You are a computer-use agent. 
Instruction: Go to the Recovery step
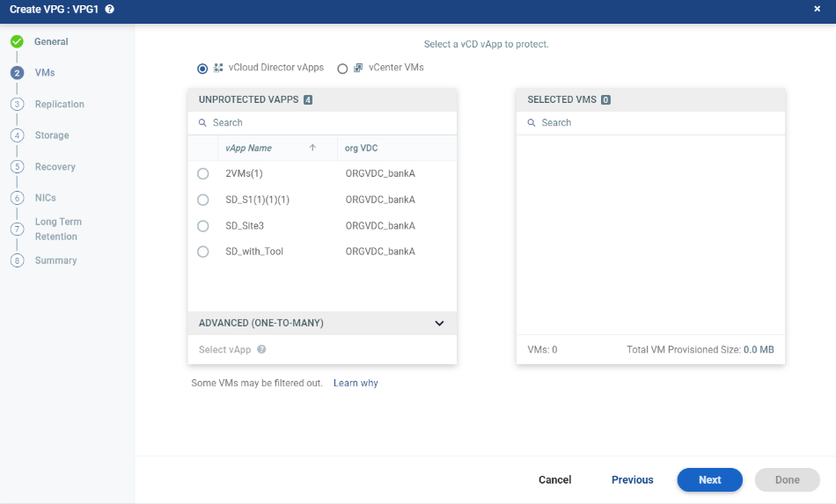(x=55, y=167)
